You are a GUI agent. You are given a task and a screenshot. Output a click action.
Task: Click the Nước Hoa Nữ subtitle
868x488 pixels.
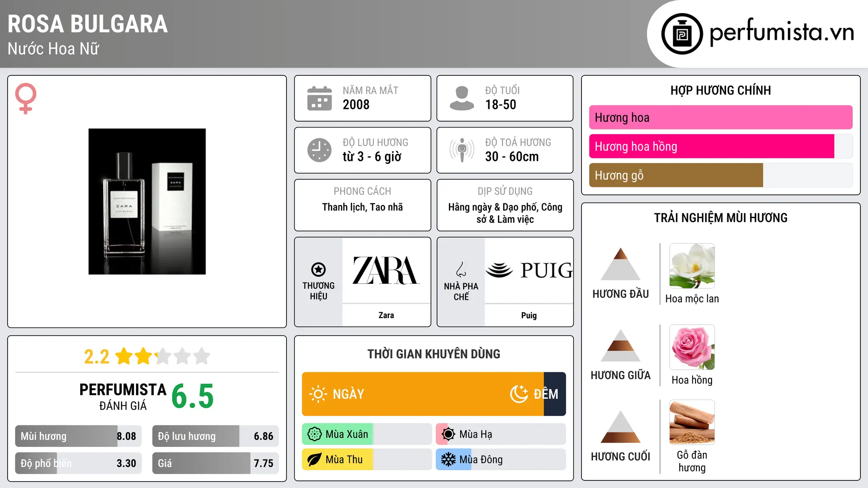[x=53, y=49]
